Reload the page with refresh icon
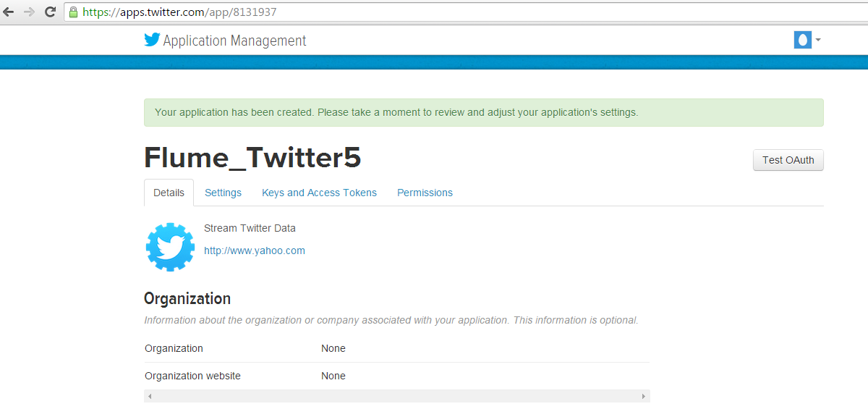The image size is (868, 417). click(x=50, y=12)
